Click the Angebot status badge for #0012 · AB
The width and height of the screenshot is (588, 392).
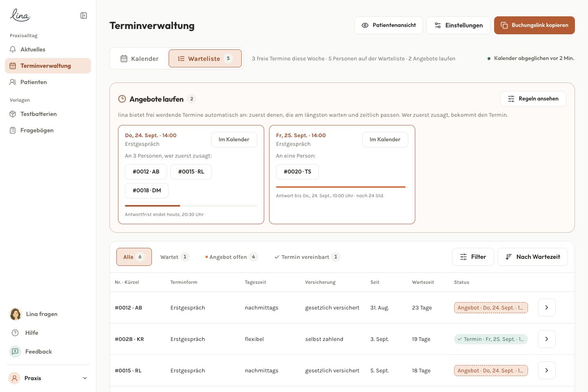click(x=491, y=308)
